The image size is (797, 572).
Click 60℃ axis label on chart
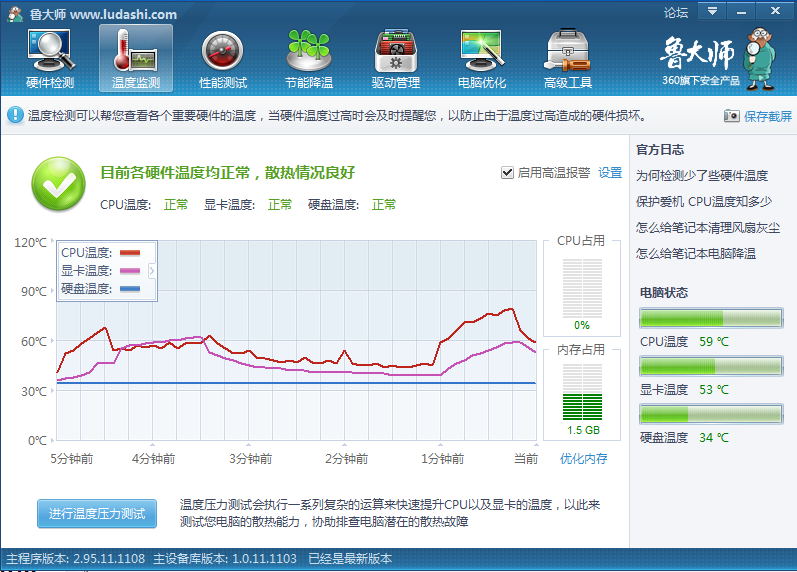pos(34,342)
